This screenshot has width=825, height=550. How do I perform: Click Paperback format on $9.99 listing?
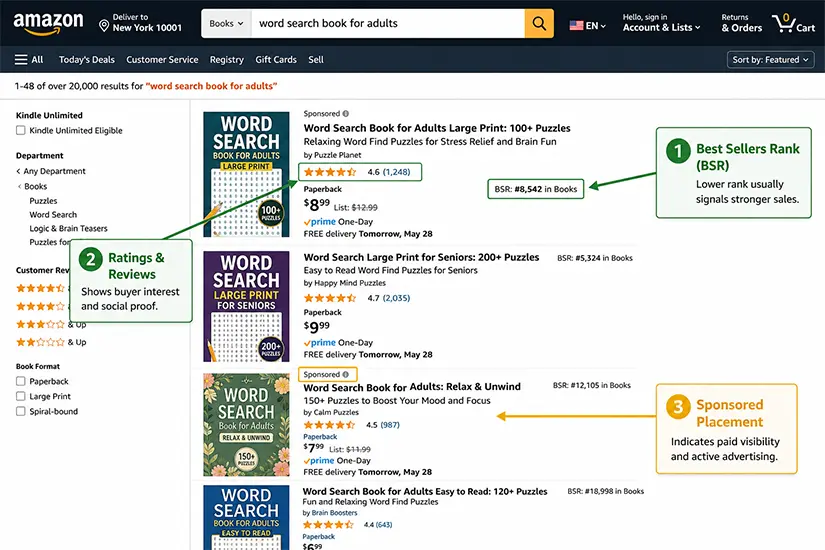323,312
